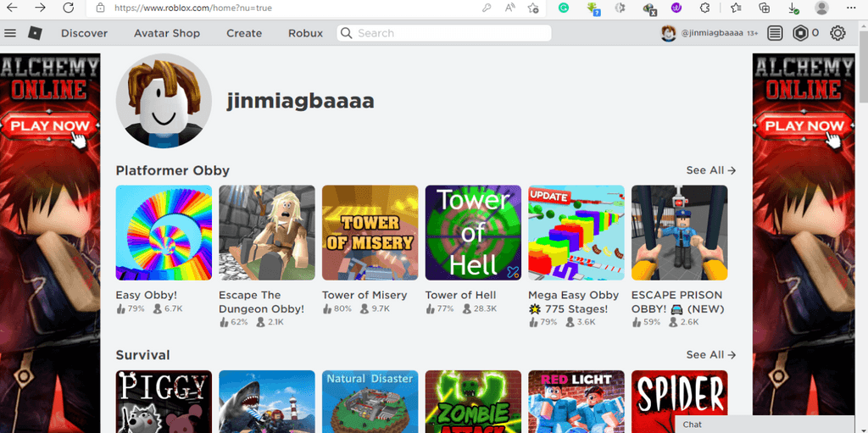
Task: Open the settings gear icon
Action: click(837, 33)
